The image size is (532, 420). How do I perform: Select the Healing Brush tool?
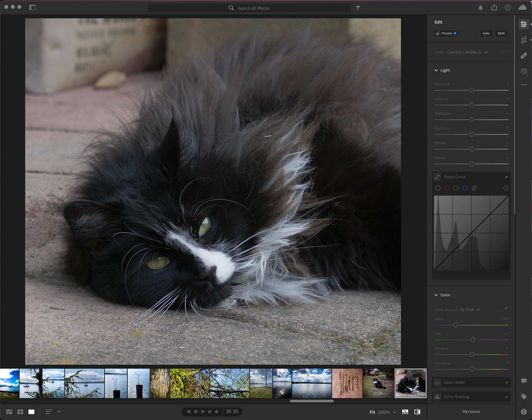523,56
